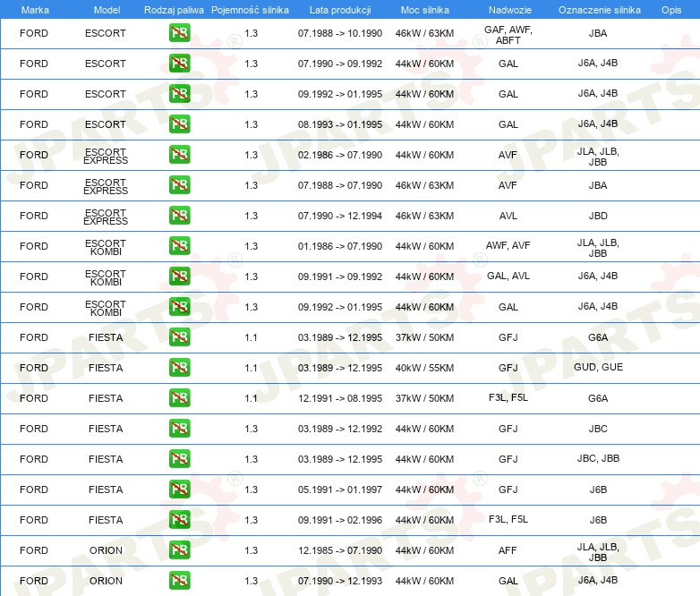Click the fuel icon in the Fiesta 37kW GFJ row
The height and width of the screenshot is (596, 700).
pos(179,337)
